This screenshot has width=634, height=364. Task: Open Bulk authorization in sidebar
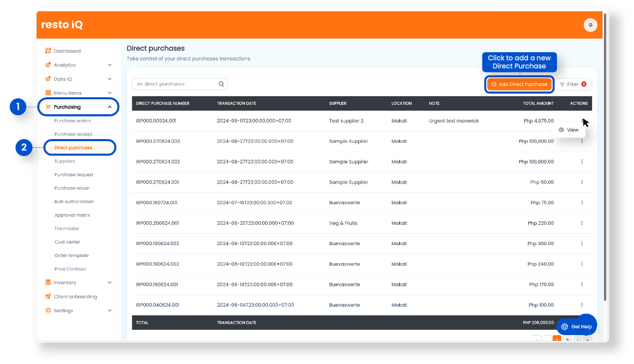pos(74,202)
